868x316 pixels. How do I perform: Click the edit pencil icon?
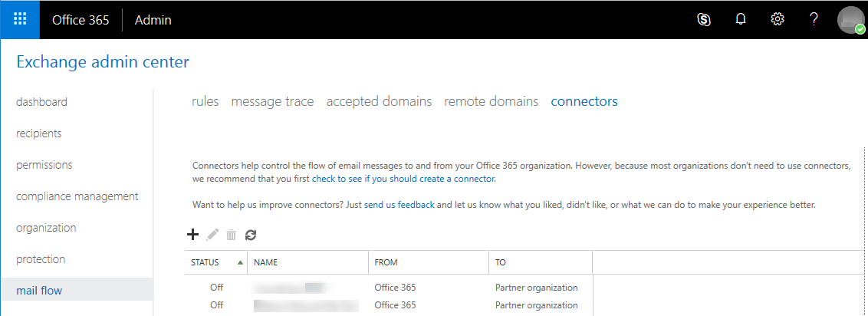(212, 235)
